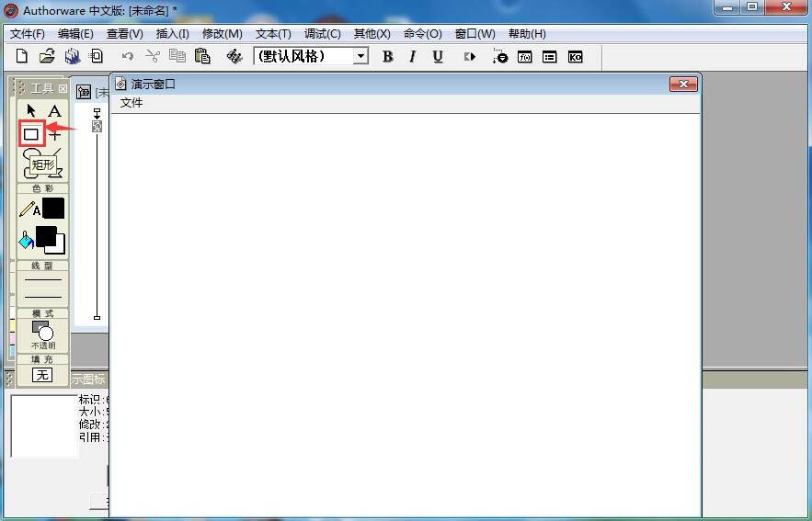The height and width of the screenshot is (521, 812).
Task: Click the icon preview box in properties
Action: tap(44, 425)
